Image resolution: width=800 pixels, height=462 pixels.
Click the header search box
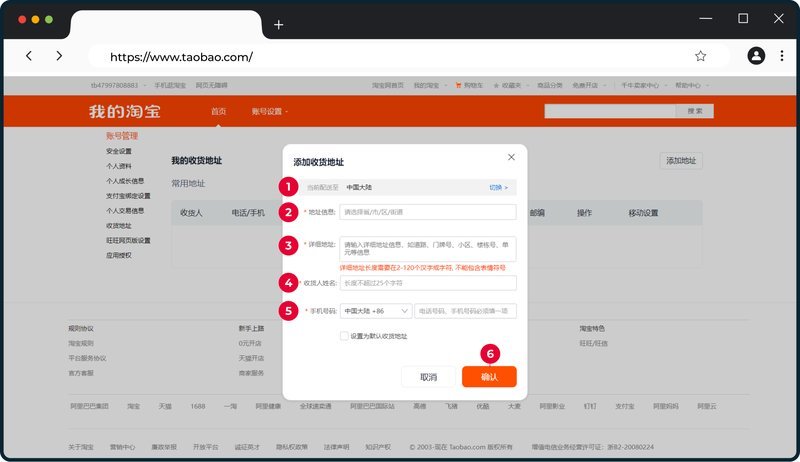pos(610,111)
